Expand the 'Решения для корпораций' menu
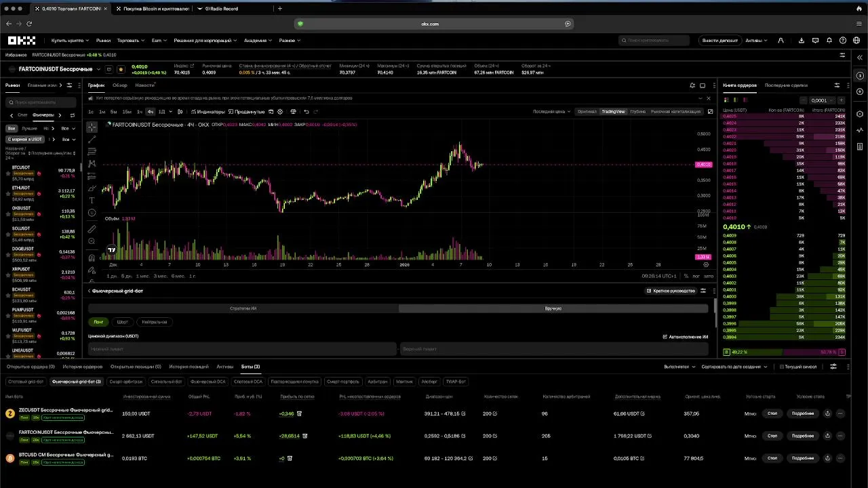This screenshot has height=488, width=868. (x=205, y=41)
